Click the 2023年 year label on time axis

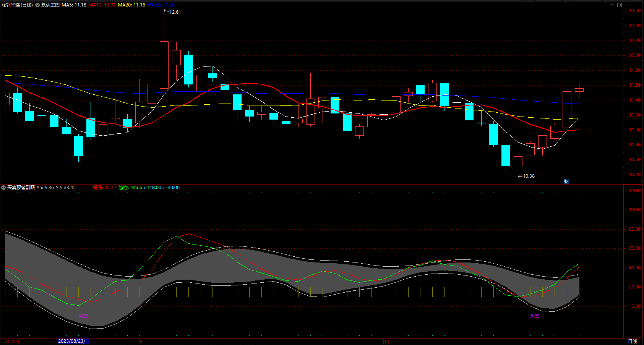(x=13, y=341)
